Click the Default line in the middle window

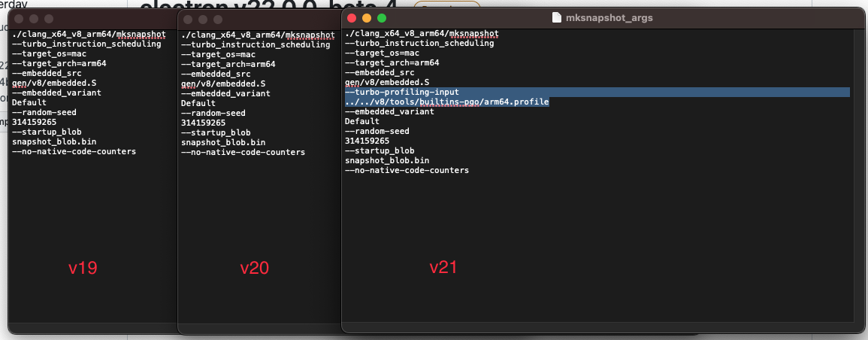[x=198, y=103]
